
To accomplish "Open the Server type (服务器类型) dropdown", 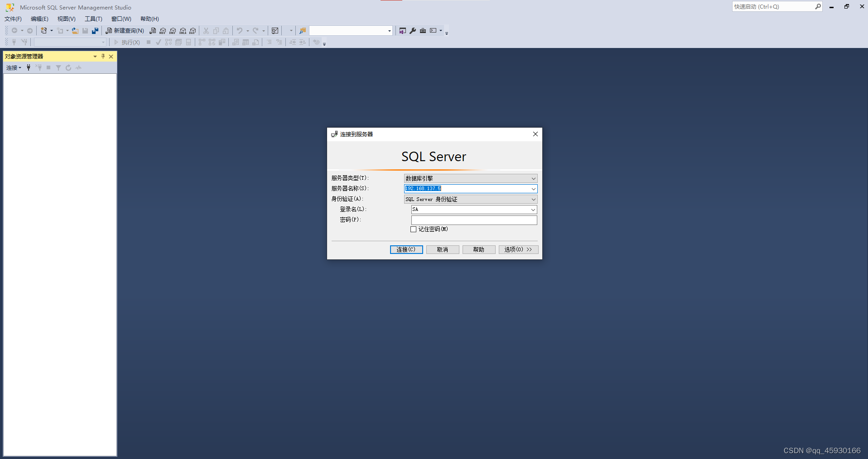I will pos(471,178).
